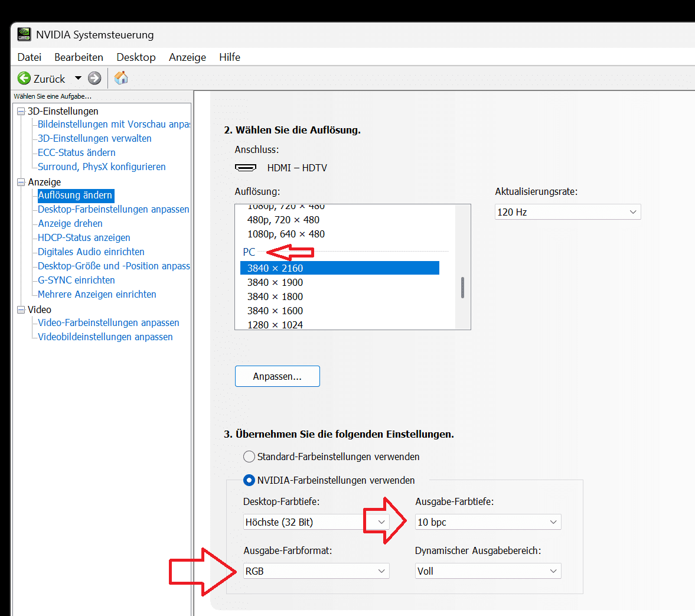Select resolution 3840 × 2160
The width and height of the screenshot is (695, 616).
tap(340, 268)
